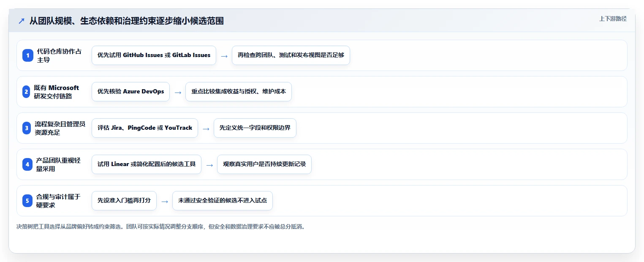
Task: Select the 优先试用 GitHub Issues 或 GitLab Issues box
Action: point(154,55)
